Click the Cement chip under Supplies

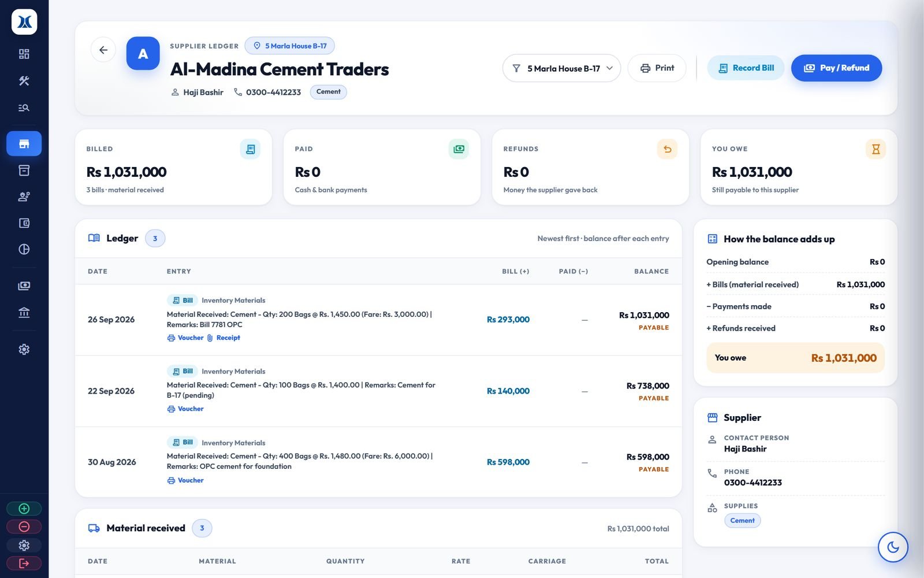click(x=743, y=521)
